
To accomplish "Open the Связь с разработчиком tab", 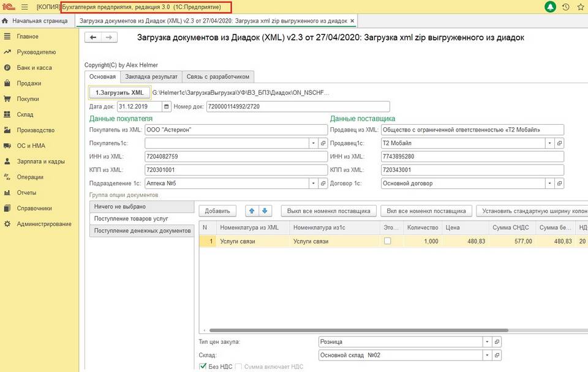I will (218, 77).
